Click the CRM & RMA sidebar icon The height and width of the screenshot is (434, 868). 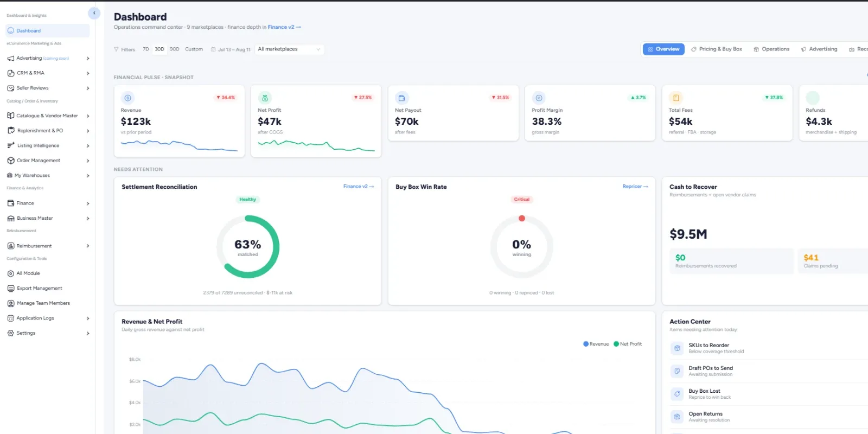point(11,73)
